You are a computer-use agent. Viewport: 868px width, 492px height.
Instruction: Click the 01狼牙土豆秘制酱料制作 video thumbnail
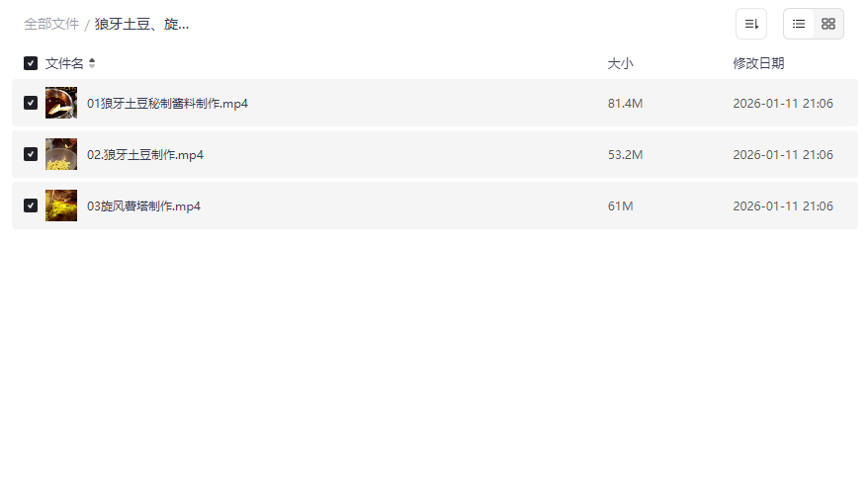(61, 103)
